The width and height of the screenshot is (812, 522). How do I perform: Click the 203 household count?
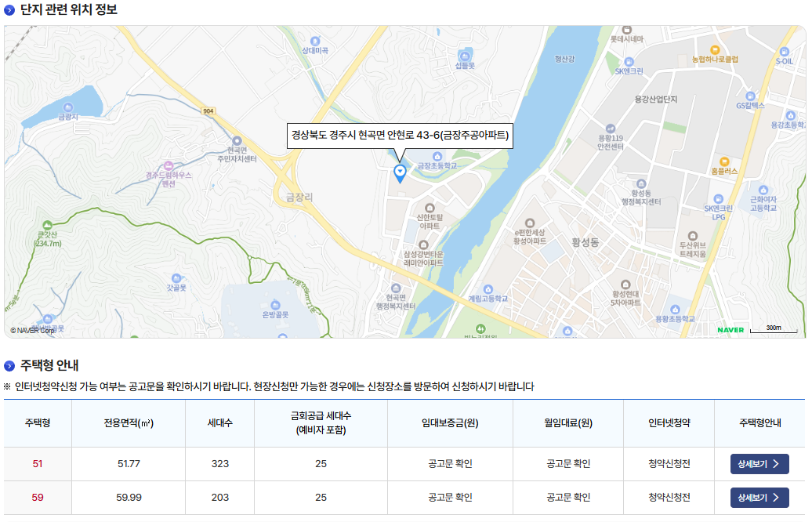click(x=220, y=498)
